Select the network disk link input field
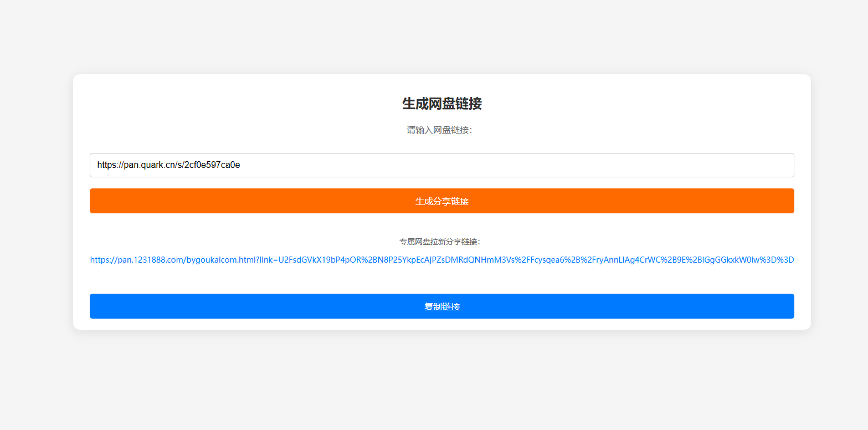Screen dimensions: 868x430 coord(441,165)
